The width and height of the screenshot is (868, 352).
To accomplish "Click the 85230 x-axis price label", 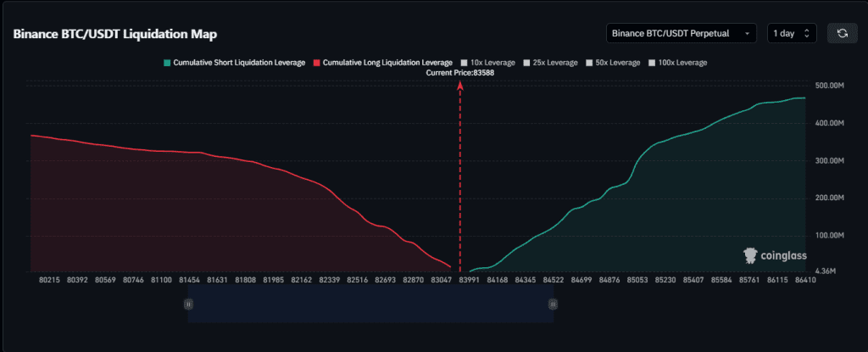I will tap(665, 280).
